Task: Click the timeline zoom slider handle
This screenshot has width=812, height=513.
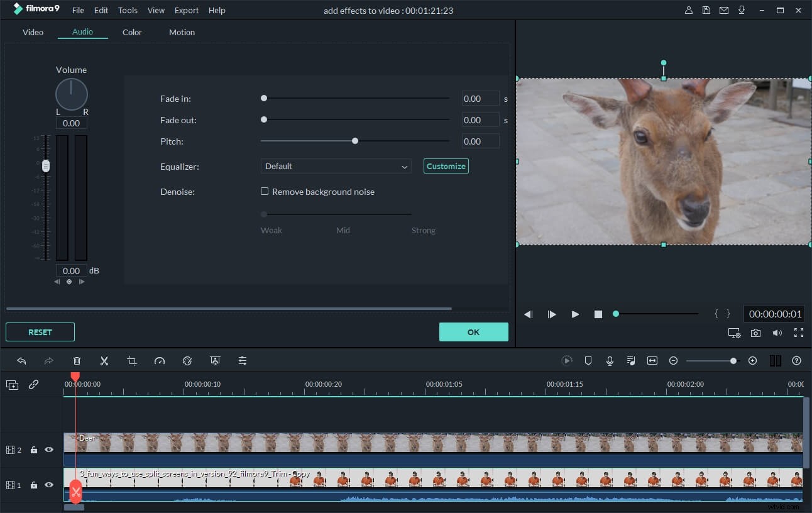Action: point(733,360)
